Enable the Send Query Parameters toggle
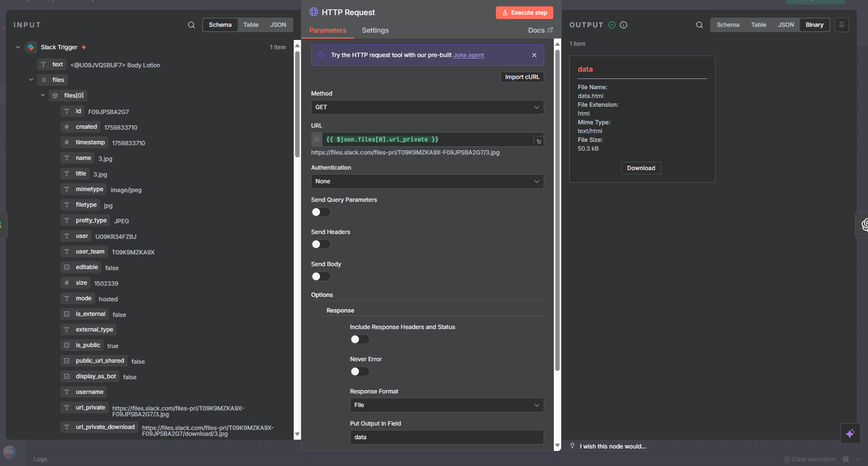 point(321,212)
